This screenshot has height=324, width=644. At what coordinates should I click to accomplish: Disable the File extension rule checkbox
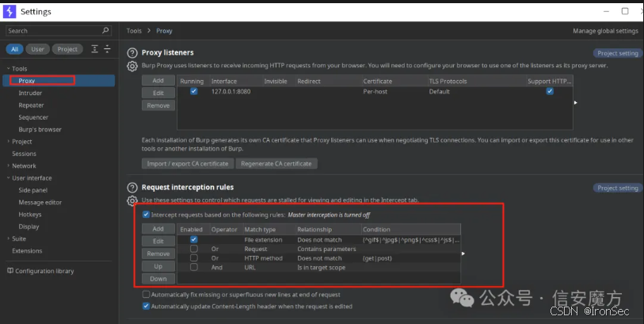194,239
